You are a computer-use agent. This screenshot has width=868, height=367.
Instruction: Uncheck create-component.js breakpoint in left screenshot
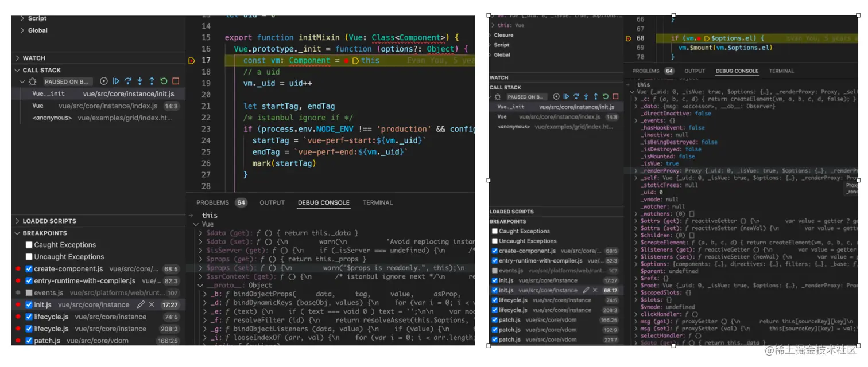click(x=29, y=269)
